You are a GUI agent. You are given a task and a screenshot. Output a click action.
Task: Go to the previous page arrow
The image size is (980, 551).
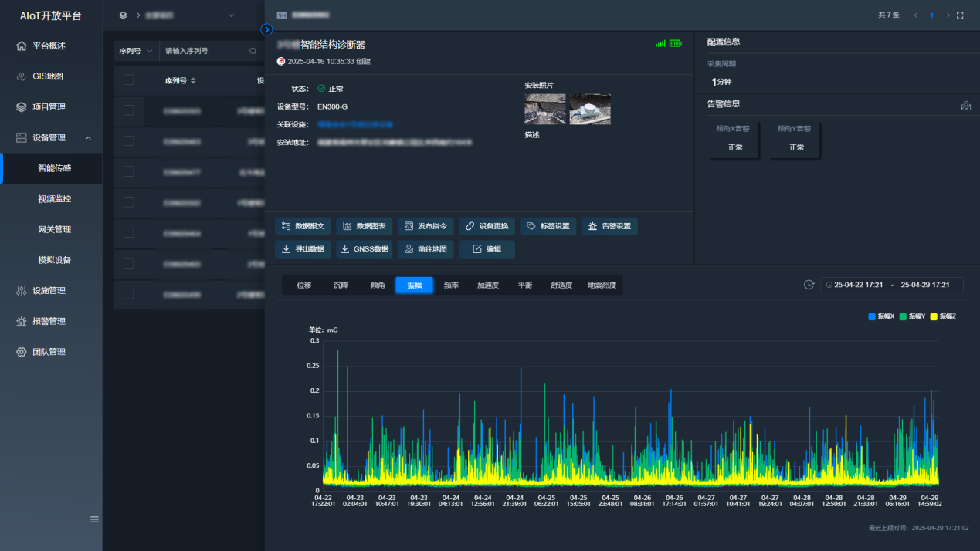point(915,15)
